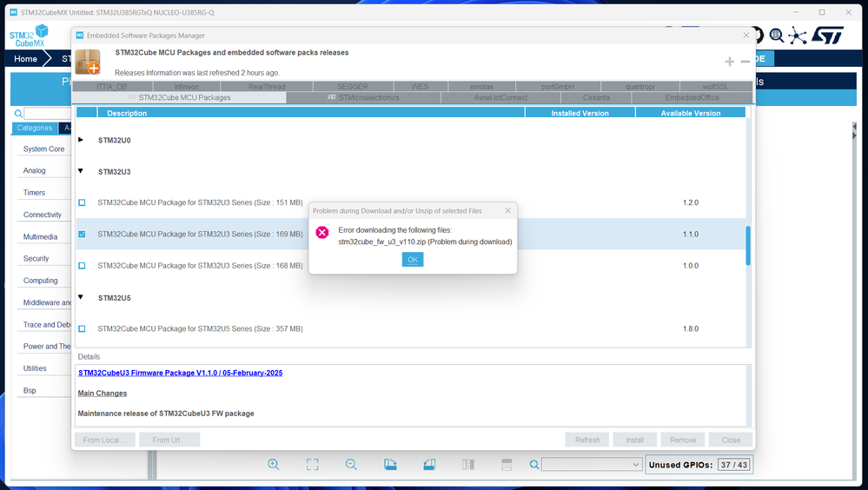Click into the bottom pin search field

[x=586, y=465]
